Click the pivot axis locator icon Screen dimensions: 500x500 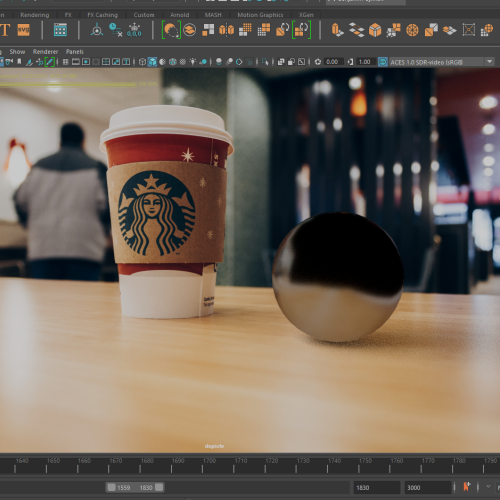(97, 30)
